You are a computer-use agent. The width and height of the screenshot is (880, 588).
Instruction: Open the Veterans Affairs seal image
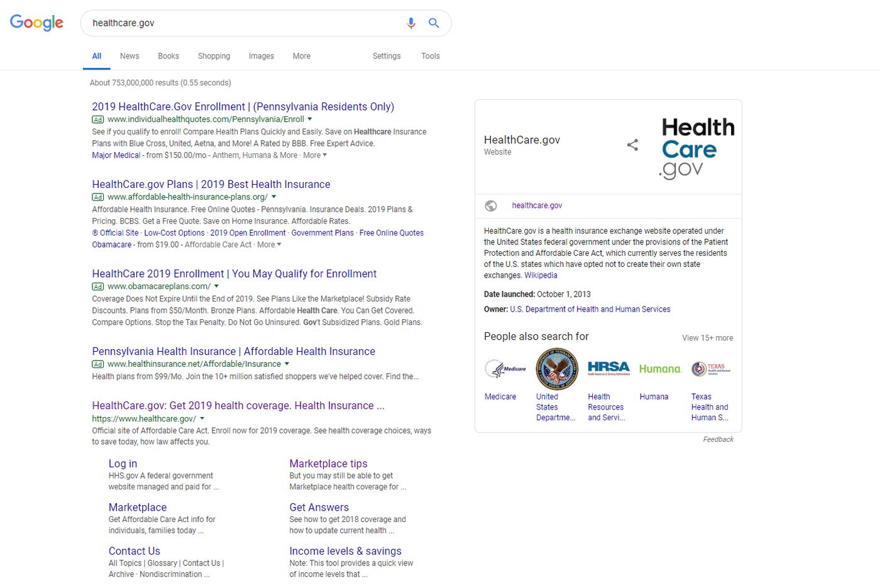(556, 369)
